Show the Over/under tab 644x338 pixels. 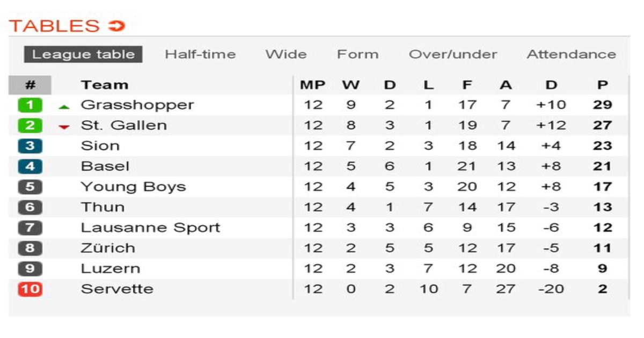(x=453, y=54)
